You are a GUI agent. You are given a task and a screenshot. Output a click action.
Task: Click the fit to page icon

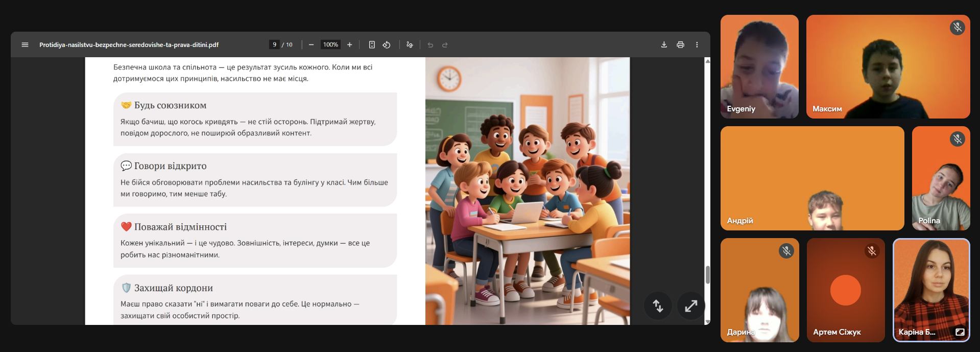click(372, 45)
